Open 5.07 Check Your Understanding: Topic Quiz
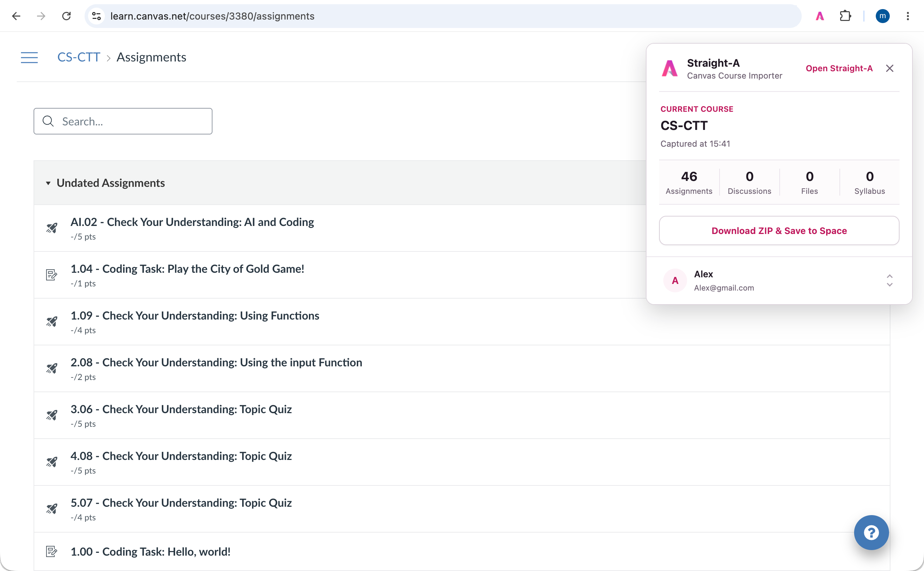Screen dimensions: 924x571 (181, 503)
